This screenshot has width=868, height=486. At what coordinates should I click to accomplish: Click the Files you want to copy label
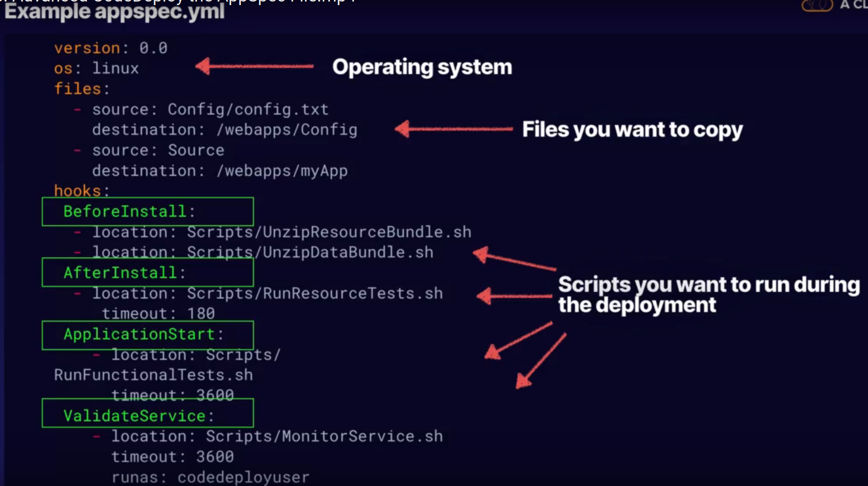632,130
